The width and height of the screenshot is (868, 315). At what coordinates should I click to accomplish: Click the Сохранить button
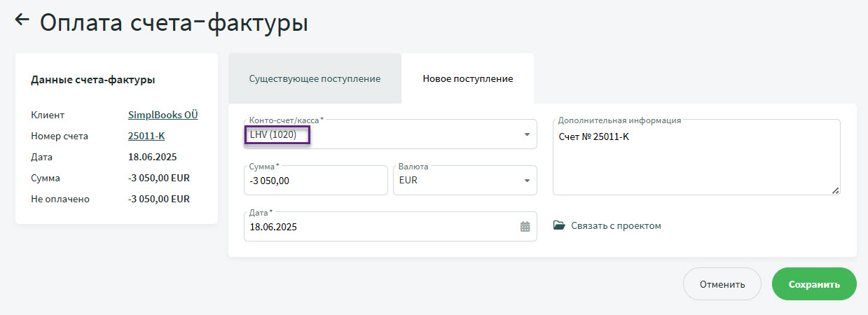(x=814, y=284)
